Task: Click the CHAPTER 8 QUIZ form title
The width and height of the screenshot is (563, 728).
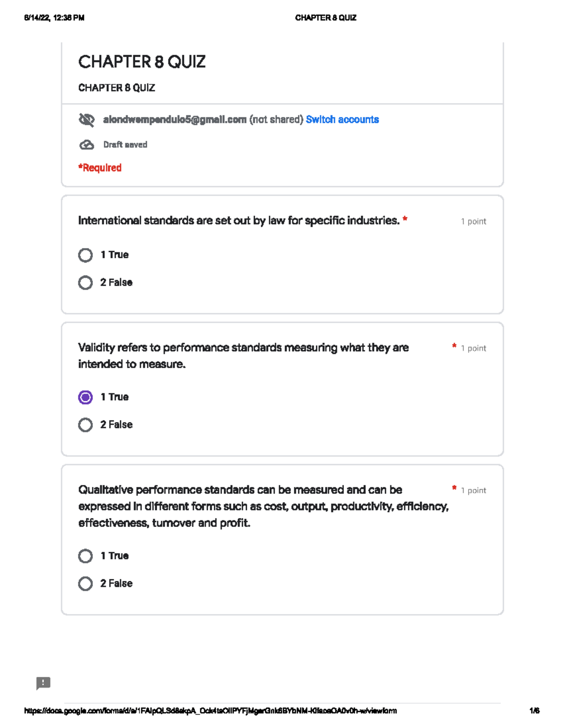Action: click(x=142, y=62)
